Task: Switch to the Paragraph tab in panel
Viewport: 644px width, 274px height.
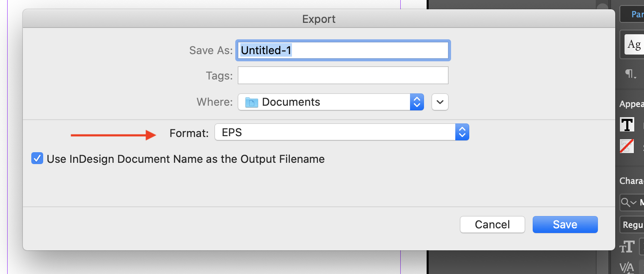Action: click(x=637, y=14)
